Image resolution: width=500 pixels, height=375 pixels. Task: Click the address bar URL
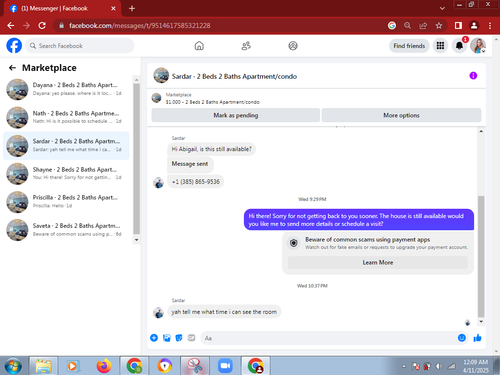click(139, 26)
